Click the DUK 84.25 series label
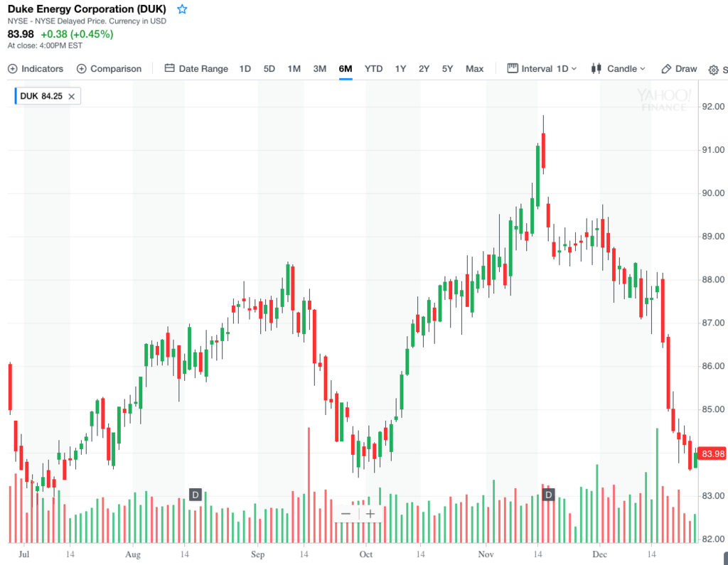The height and width of the screenshot is (565, 728). point(41,96)
